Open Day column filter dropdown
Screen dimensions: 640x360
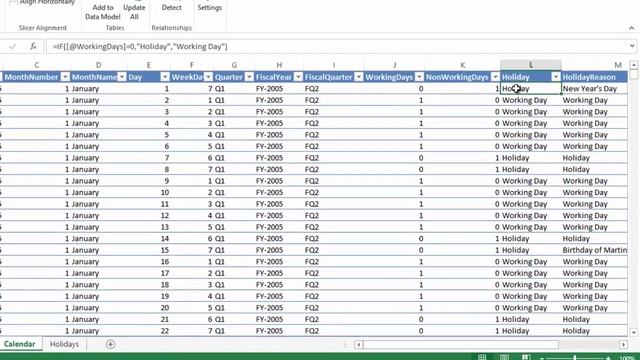point(164,77)
